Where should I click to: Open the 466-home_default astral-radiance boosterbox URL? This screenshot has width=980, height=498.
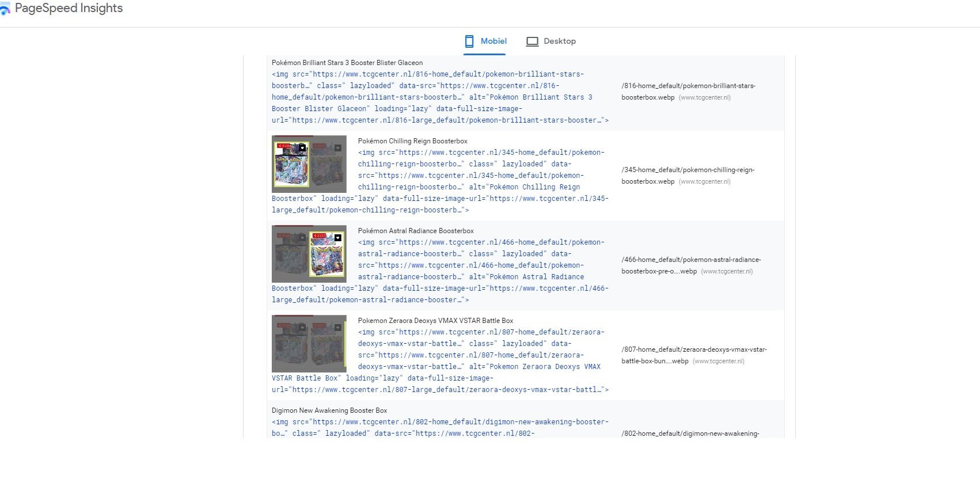691,265
